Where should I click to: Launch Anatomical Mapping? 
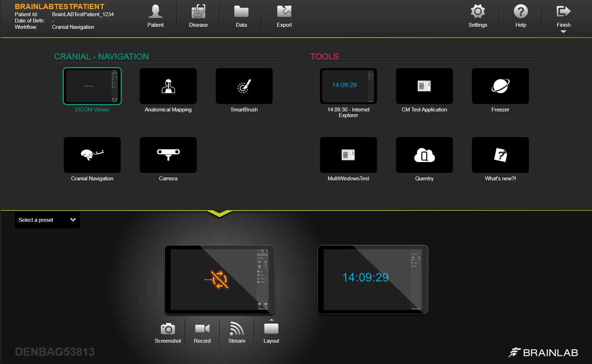(168, 86)
